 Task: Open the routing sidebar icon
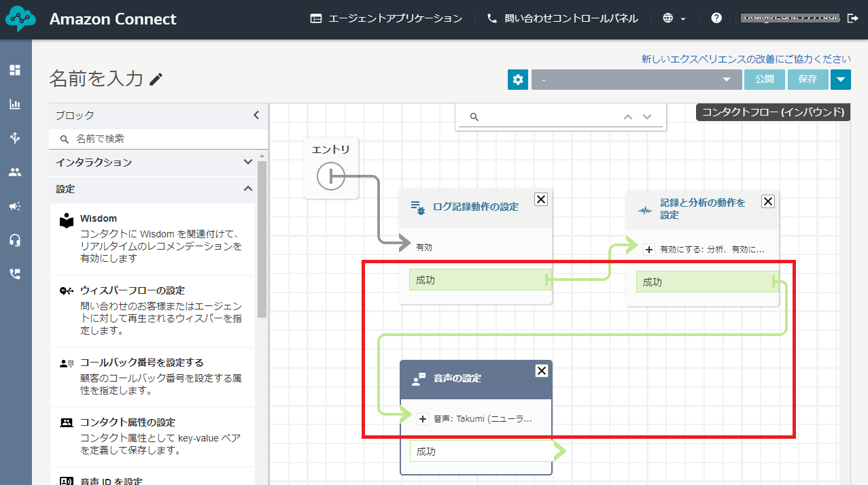click(15, 138)
